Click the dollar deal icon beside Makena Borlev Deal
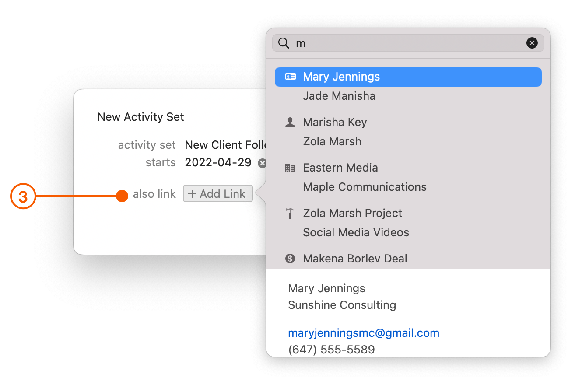The height and width of the screenshot is (392, 582). click(x=290, y=259)
